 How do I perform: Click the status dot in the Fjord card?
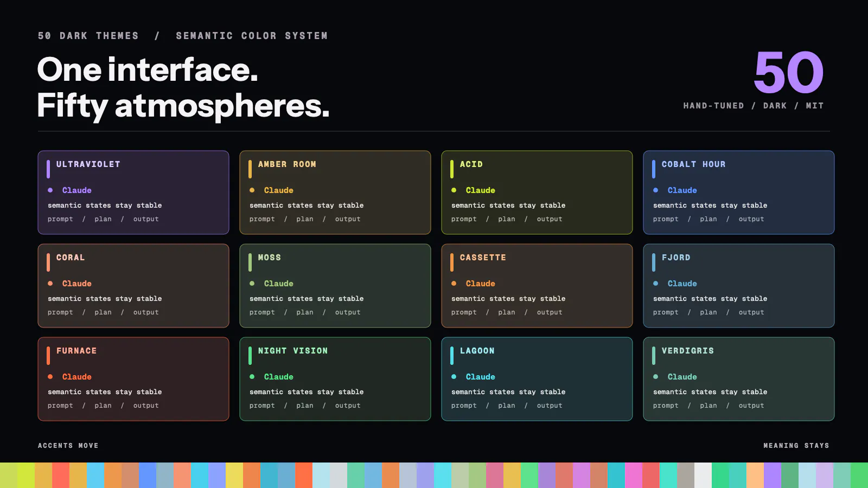coord(656,284)
